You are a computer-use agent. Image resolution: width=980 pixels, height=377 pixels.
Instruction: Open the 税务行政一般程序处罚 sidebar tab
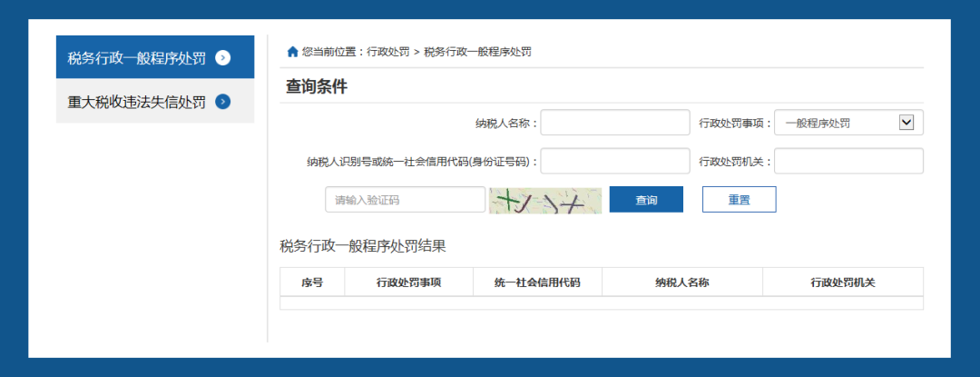click(x=155, y=57)
